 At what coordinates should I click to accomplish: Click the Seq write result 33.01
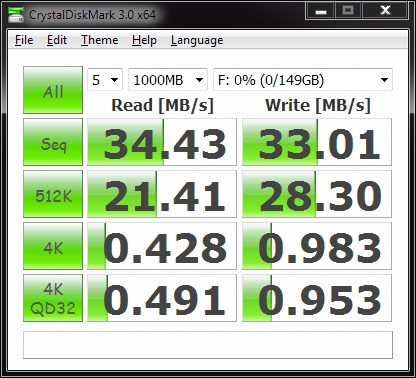317,142
